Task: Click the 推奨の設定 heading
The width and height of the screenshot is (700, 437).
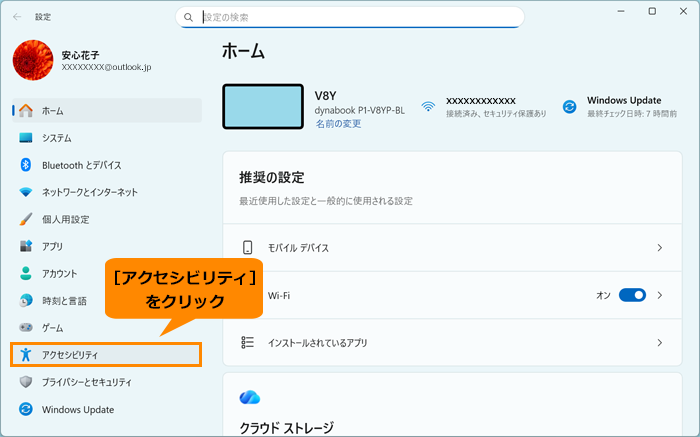Action: click(271, 177)
